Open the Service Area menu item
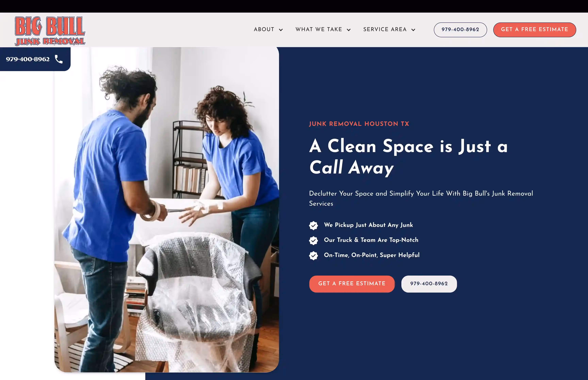Image resolution: width=588 pixels, height=380 pixels. point(385,29)
